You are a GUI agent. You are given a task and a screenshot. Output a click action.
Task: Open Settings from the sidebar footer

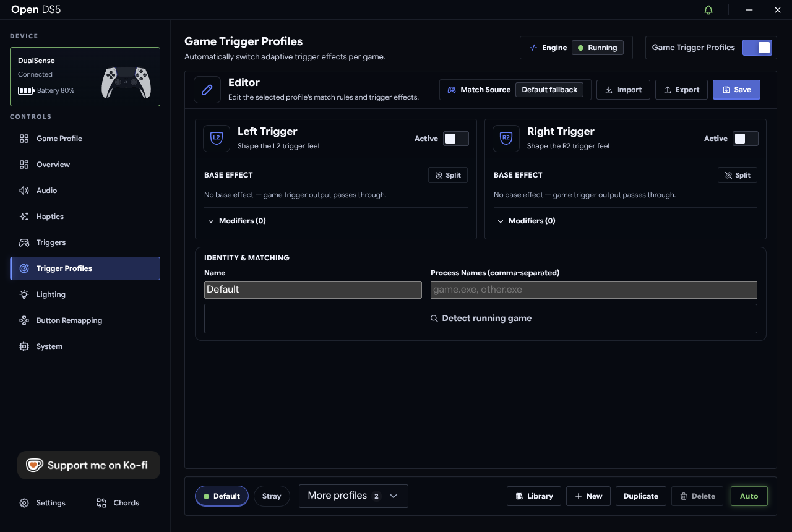[42, 503]
